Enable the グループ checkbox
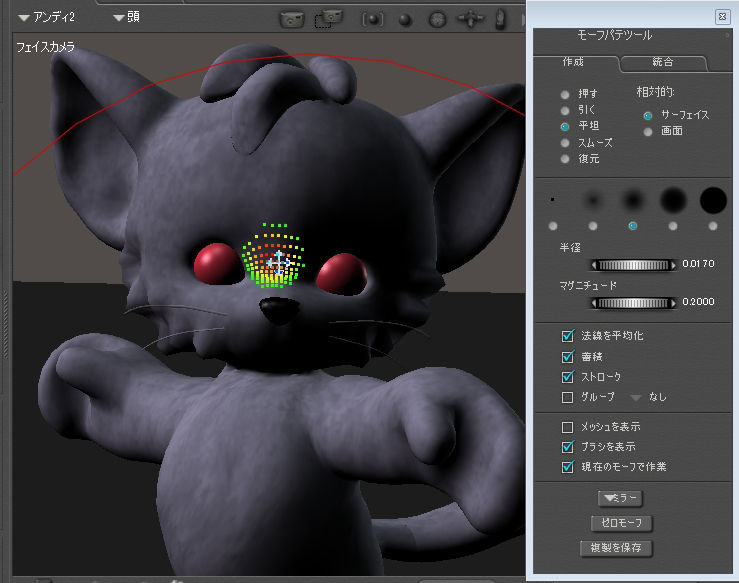This screenshot has height=583, width=739. 567,397
